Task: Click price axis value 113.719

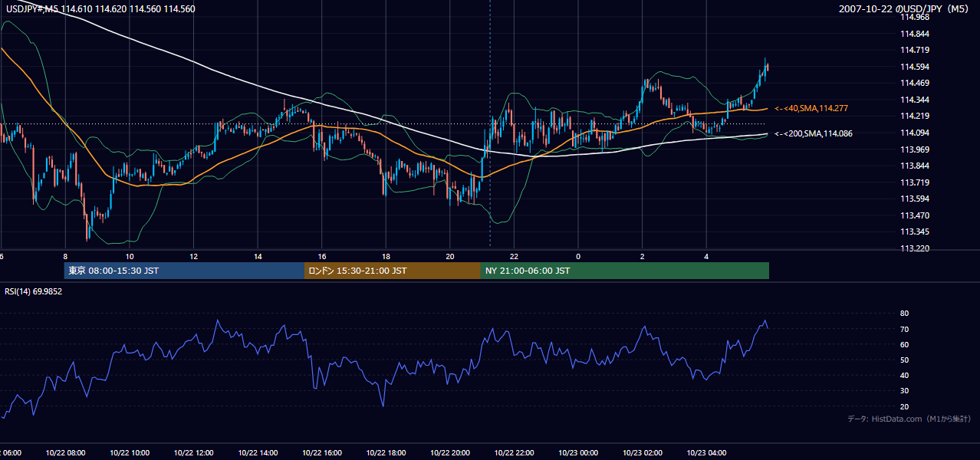Action: 915,182
